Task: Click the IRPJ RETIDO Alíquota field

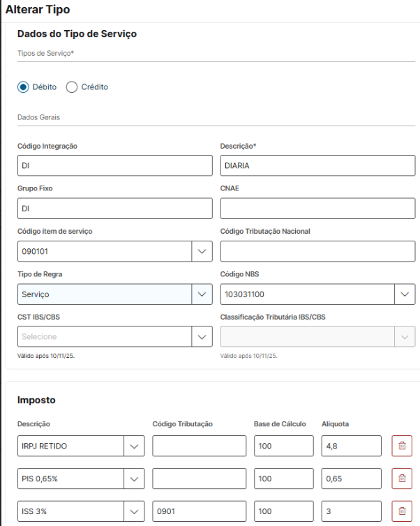Action: [x=351, y=446]
